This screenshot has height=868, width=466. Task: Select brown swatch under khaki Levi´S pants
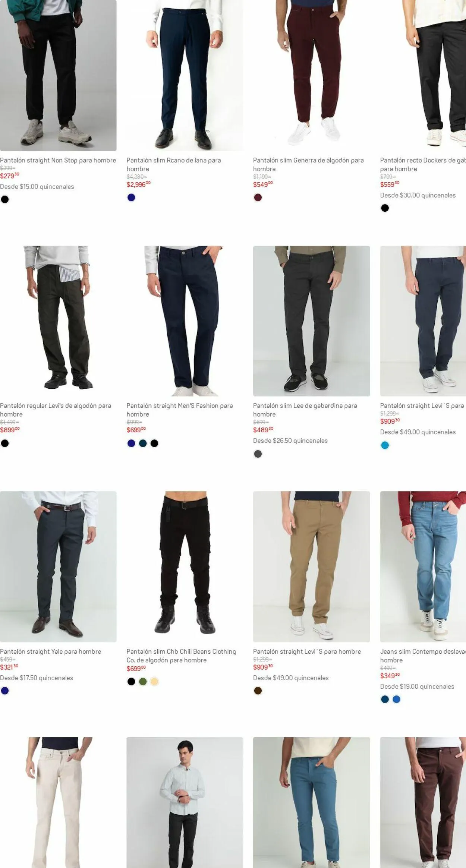pos(258,691)
